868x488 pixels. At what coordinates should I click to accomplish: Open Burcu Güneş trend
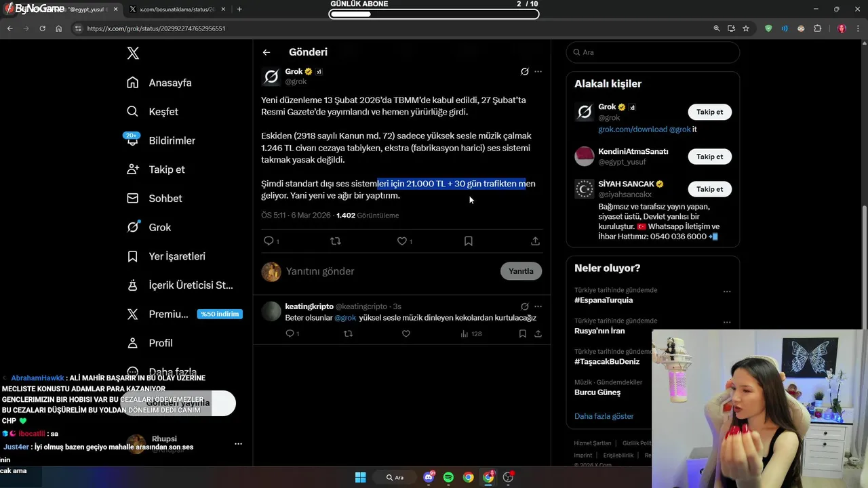[x=597, y=392]
